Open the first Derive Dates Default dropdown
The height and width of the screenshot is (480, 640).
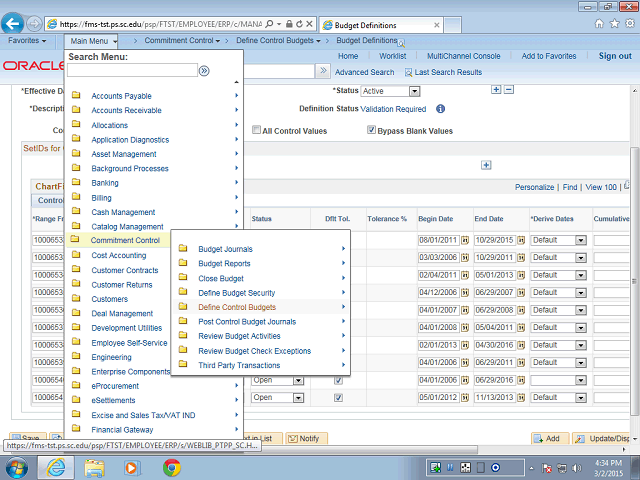click(580, 240)
